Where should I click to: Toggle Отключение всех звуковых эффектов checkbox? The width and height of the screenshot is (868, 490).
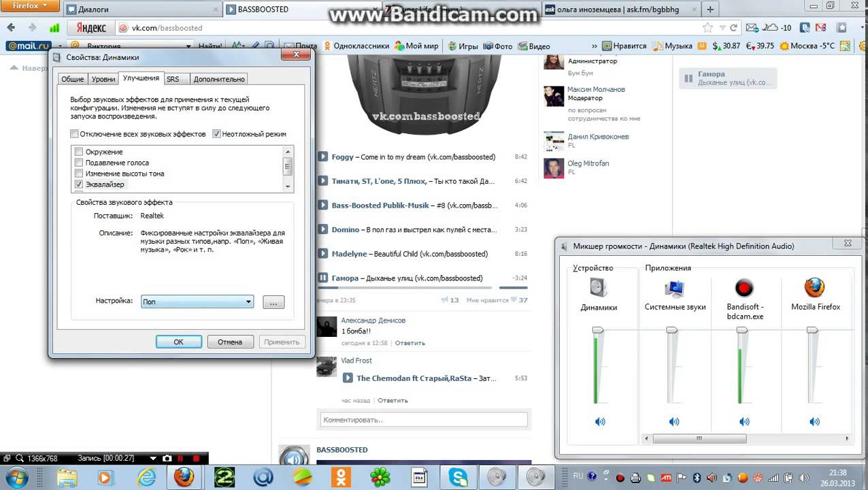point(74,134)
